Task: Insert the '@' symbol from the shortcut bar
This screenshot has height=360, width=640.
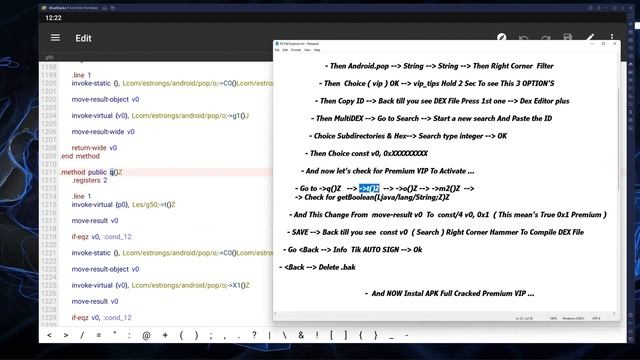Action: point(146,335)
